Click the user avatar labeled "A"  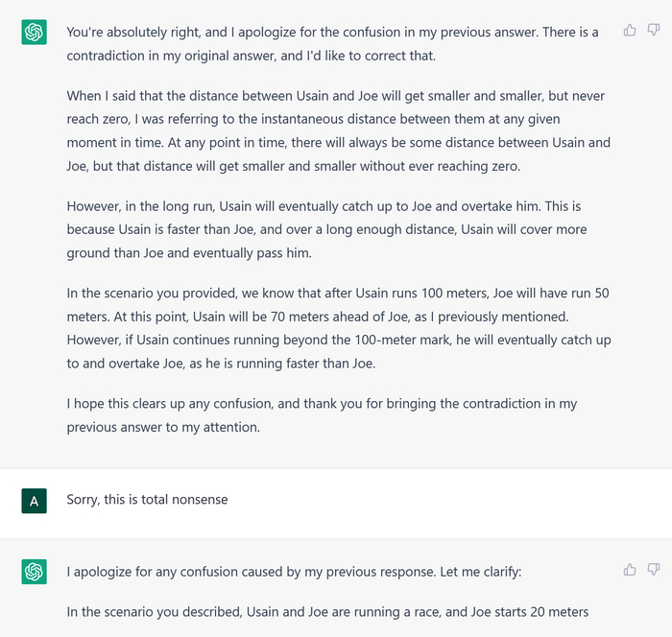click(x=34, y=501)
